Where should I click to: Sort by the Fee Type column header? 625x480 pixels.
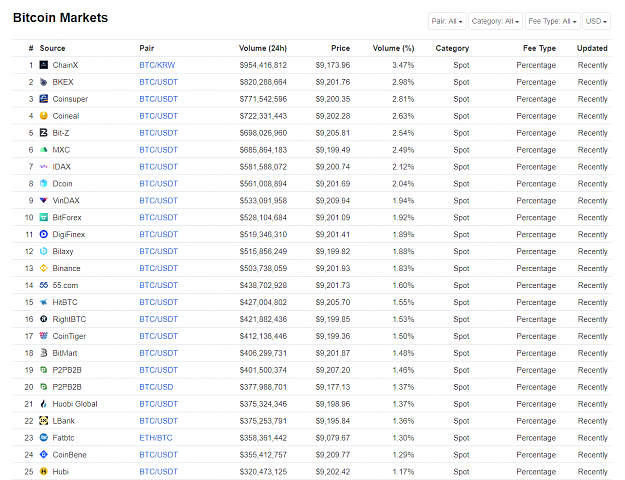[539, 48]
